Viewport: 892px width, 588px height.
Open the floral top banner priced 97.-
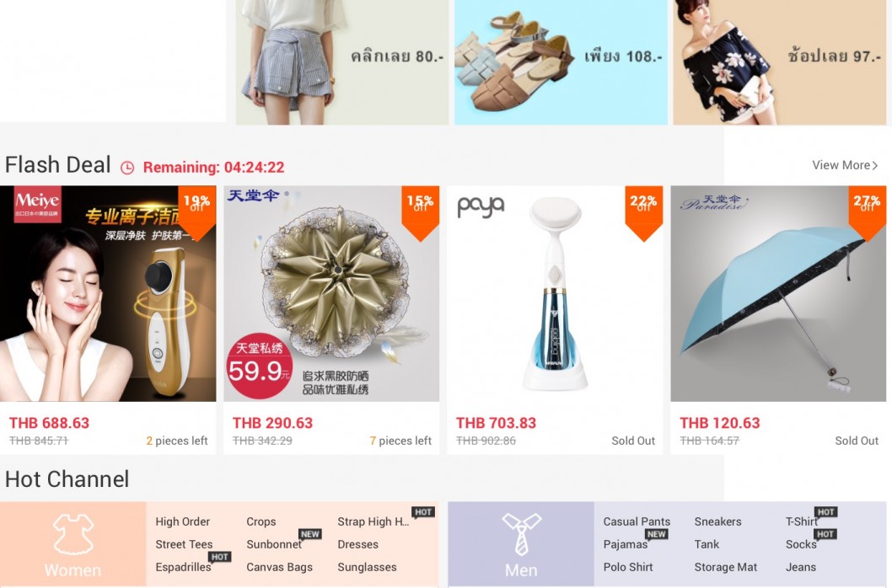pyautogui.click(x=779, y=61)
